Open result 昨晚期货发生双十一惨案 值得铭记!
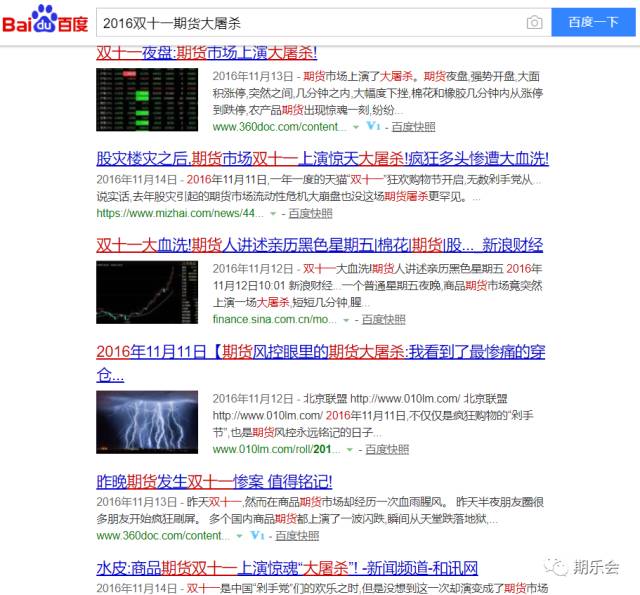Screen dimensions: 640x595 214,482
